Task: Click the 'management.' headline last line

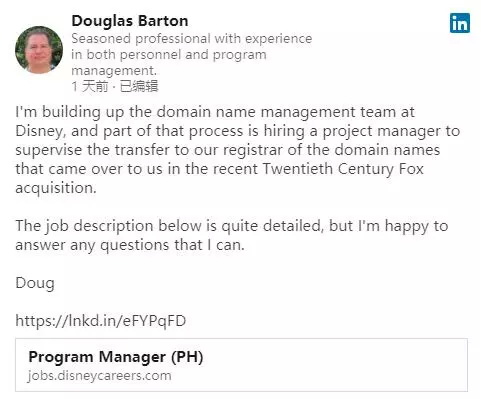Action: pos(114,71)
